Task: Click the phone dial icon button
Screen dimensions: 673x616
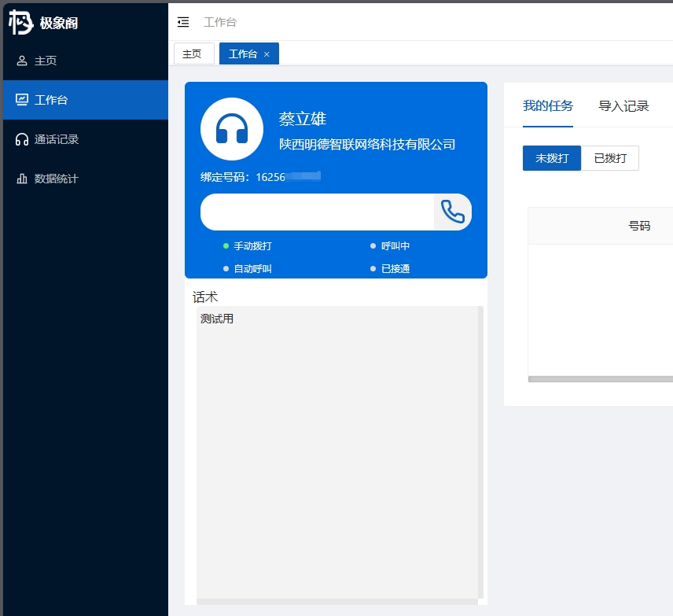Action: (x=453, y=212)
